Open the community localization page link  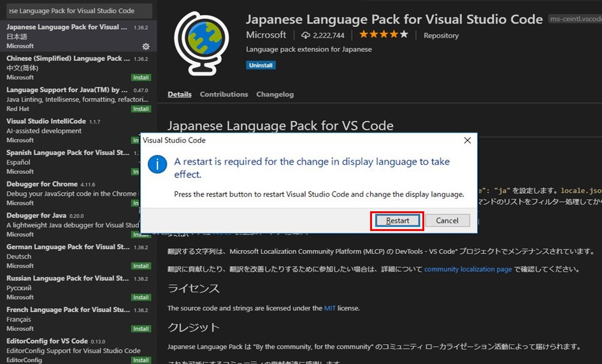pyautogui.click(x=468, y=269)
